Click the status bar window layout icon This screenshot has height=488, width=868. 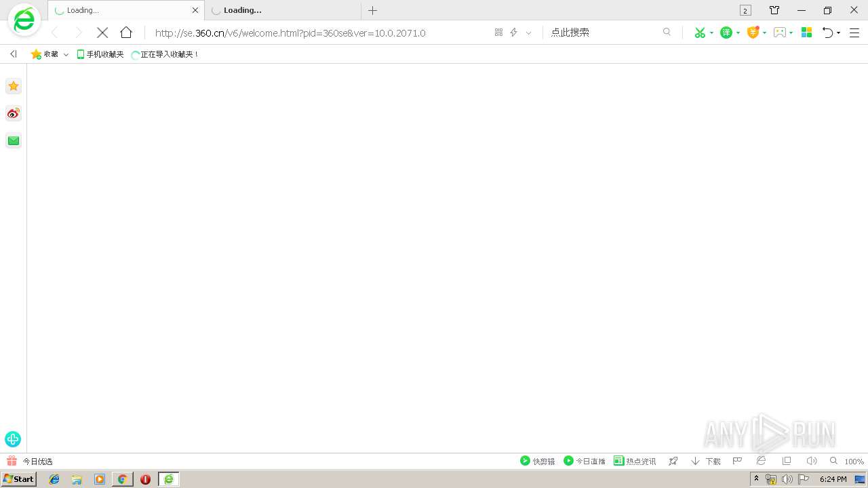(787, 461)
